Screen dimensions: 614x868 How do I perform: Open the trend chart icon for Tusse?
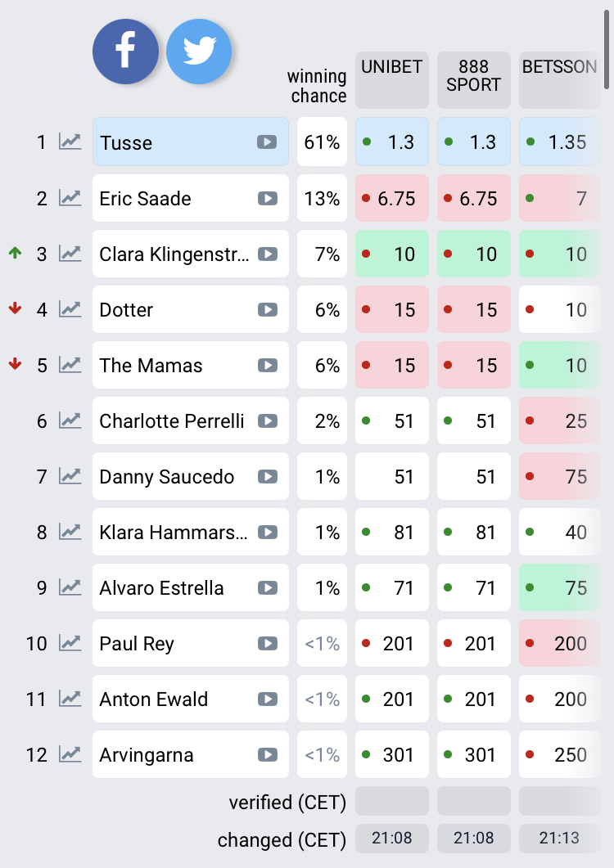pos(70,142)
